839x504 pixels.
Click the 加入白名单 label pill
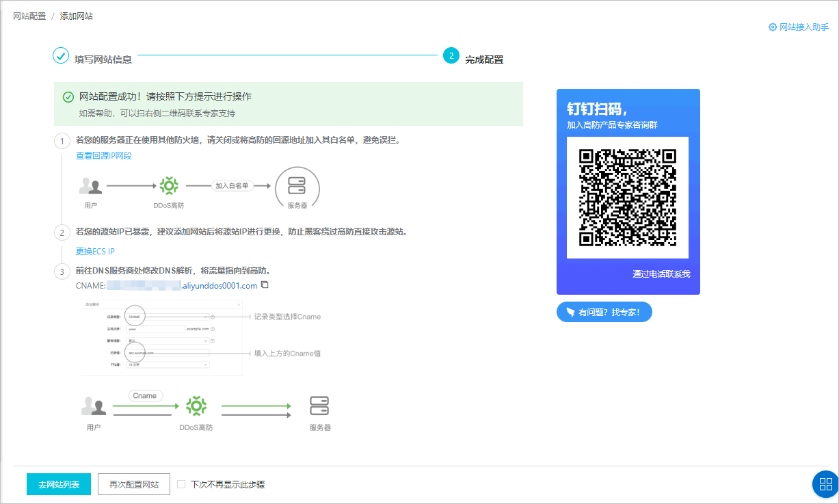point(232,185)
